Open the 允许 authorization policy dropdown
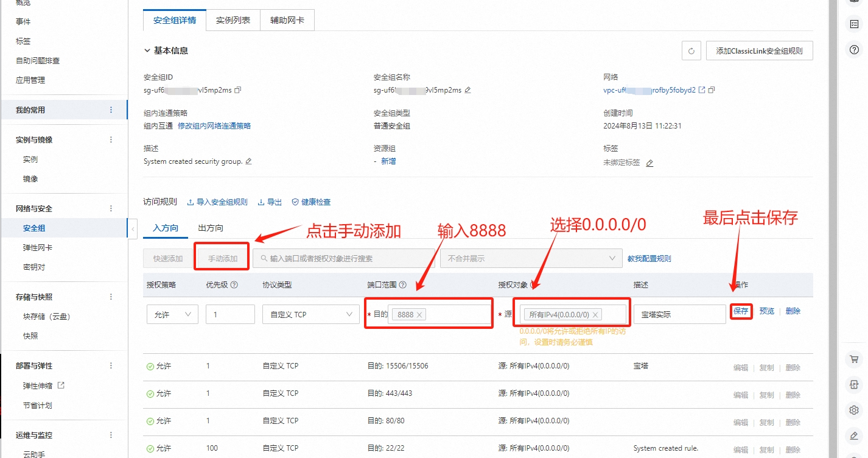Viewport: 868px width, 458px height. point(172,314)
